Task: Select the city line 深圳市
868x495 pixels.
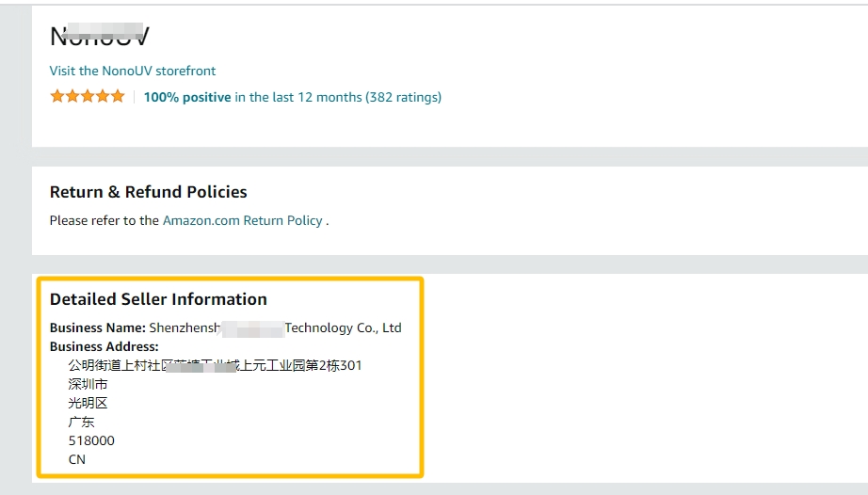Action: click(x=88, y=384)
